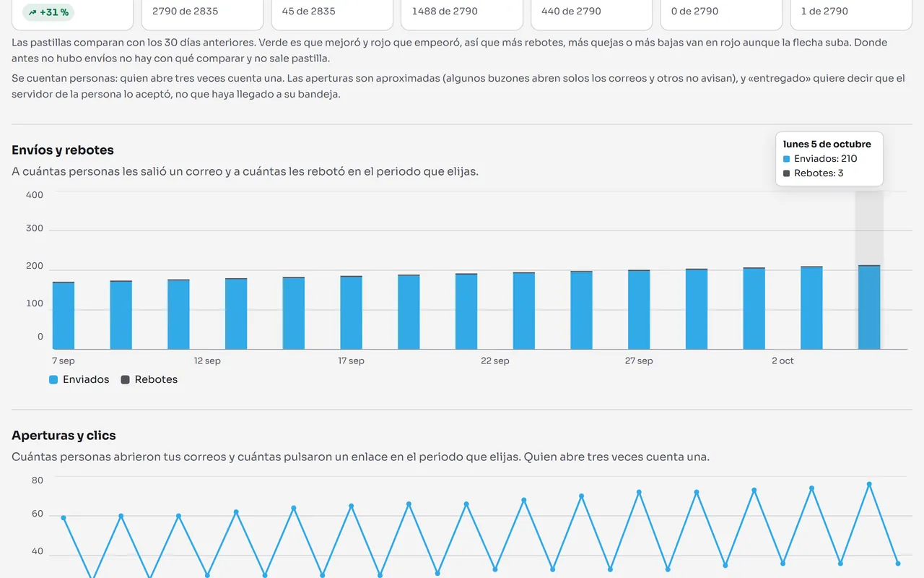Toggle the "Enviados" series label in the legend
This screenshot has width=924, height=578.
(86, 380)
